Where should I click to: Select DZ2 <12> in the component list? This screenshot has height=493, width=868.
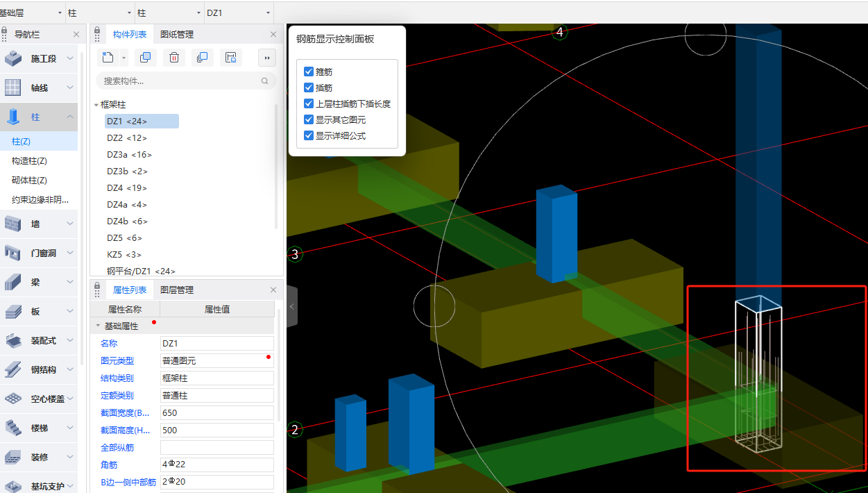click(x=127, y=138)
